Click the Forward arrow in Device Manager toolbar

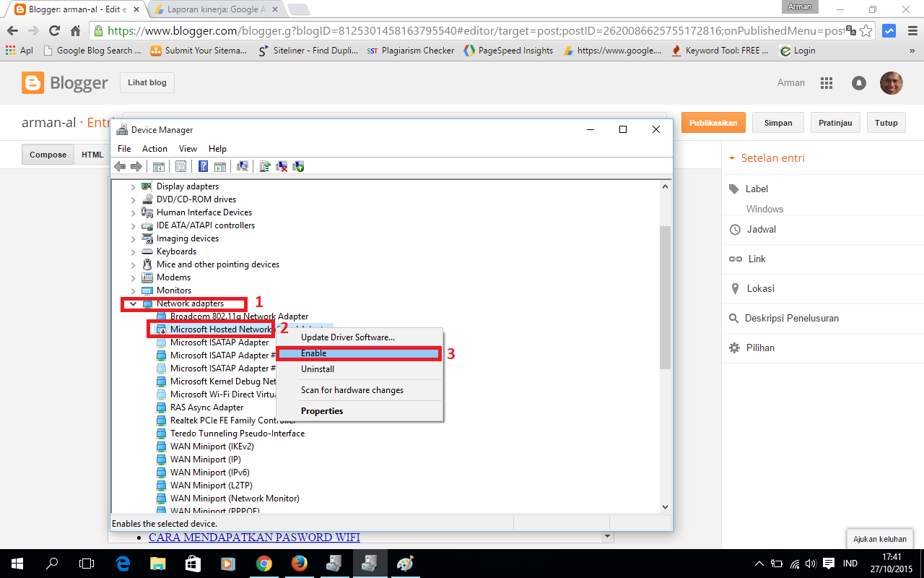(136, 167)
